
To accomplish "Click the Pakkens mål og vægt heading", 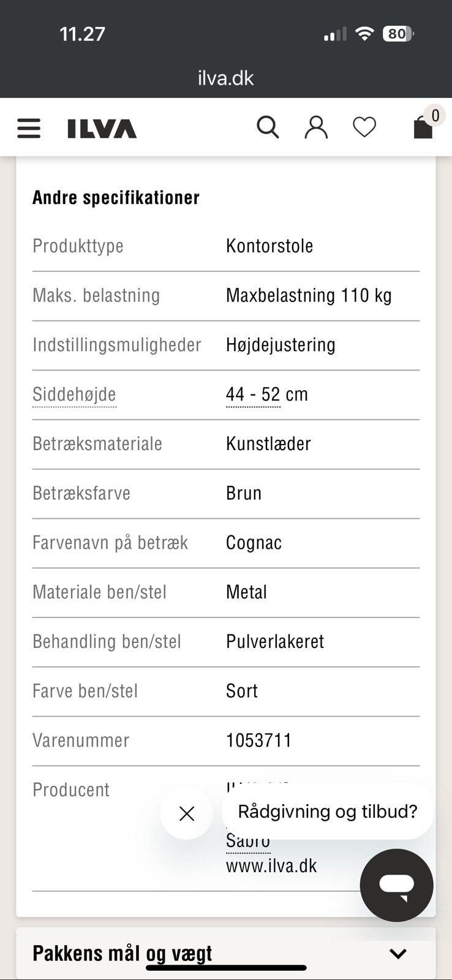I will [x=122, y=953].
